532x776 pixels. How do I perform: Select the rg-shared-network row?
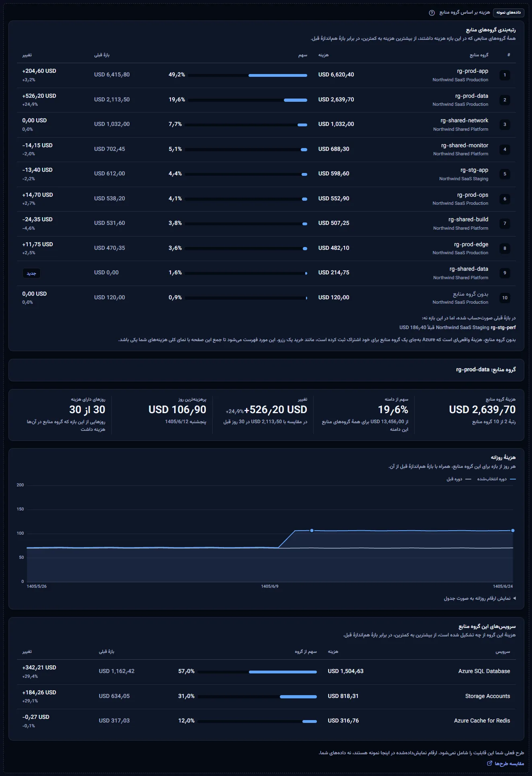click(x=266, y=125)
